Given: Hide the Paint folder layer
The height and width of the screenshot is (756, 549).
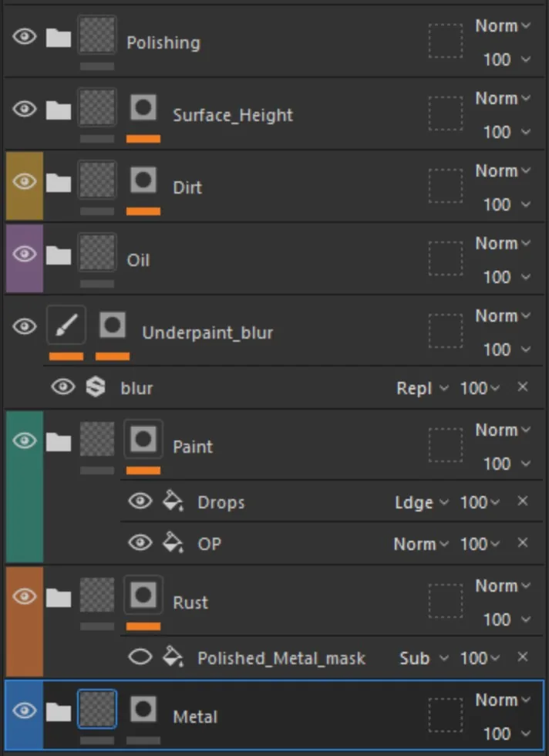Looking at the screenshot, I should (x=25, y=440).
